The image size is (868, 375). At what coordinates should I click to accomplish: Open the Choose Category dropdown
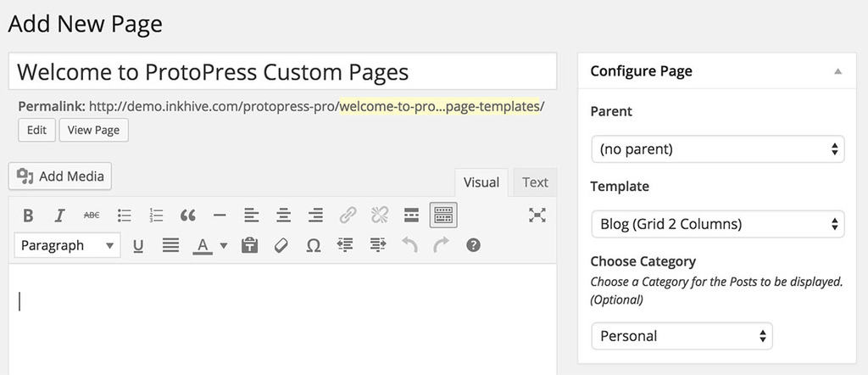tap(682, 336)
